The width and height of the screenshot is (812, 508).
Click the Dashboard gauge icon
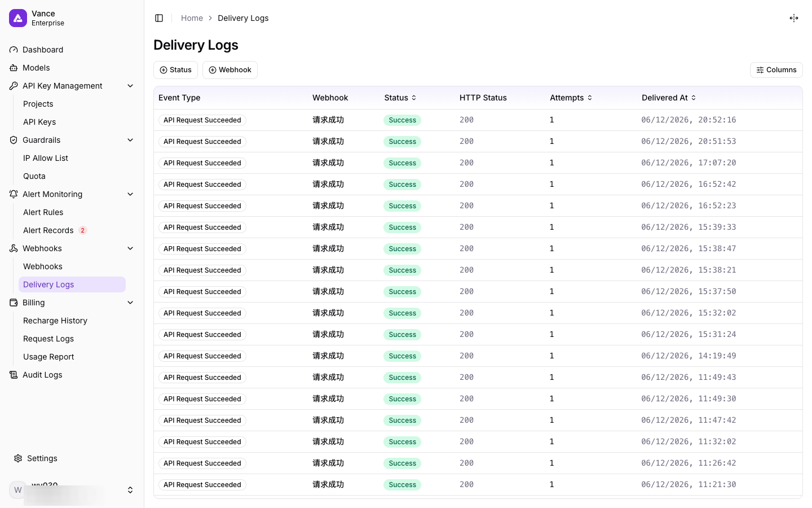pyautogui.click(x=14, y=50)
